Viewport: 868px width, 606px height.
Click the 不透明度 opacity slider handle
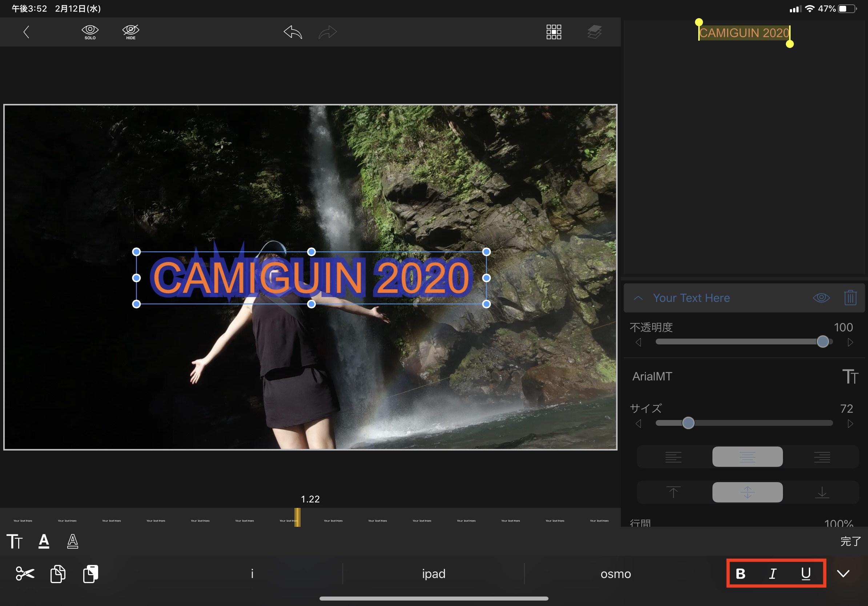[x=823, y=342]
